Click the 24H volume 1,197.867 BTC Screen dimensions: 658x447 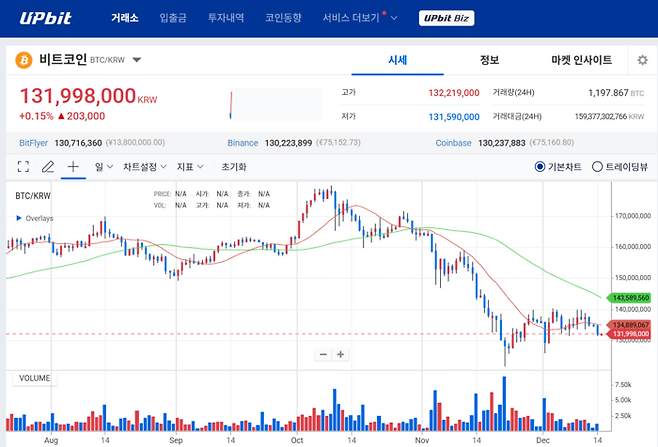point(616,93)
